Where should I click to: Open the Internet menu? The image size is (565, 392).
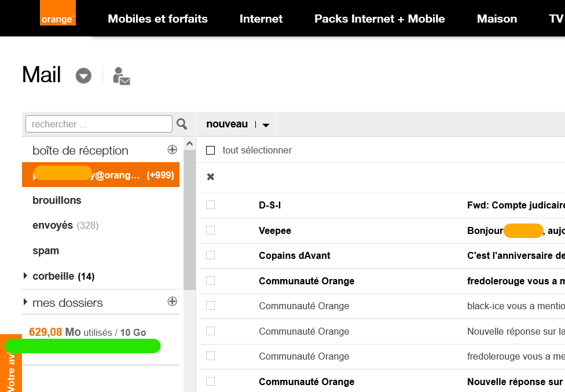(x=261, y=19)
